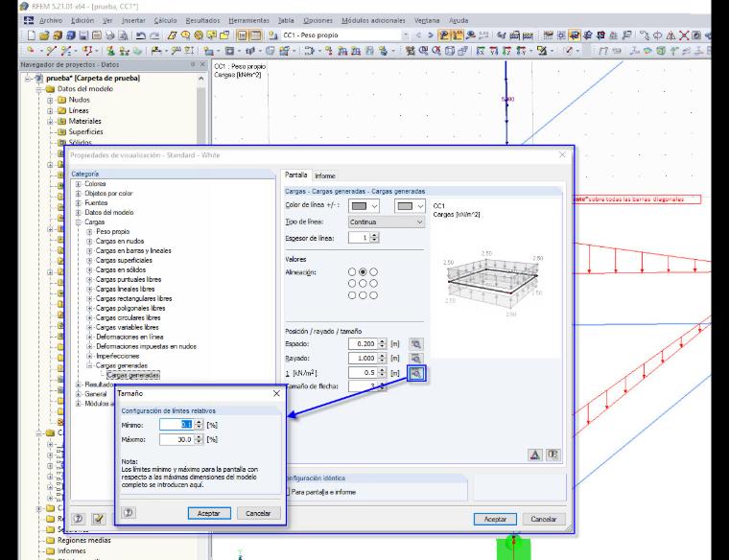
Task: Click yellow parallelogram new model icon
Action: click(x=172, y=35)
